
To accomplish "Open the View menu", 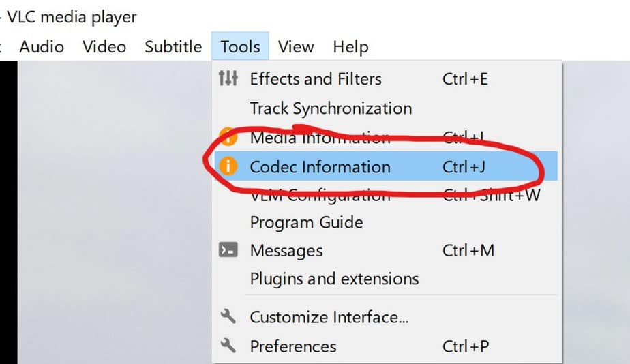I will click(296, 46).
